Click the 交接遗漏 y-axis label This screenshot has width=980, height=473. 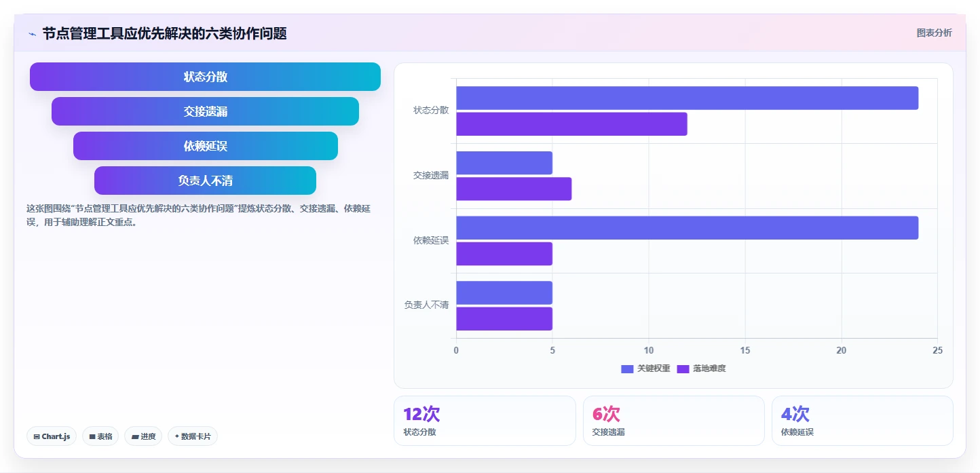(431, 176)
